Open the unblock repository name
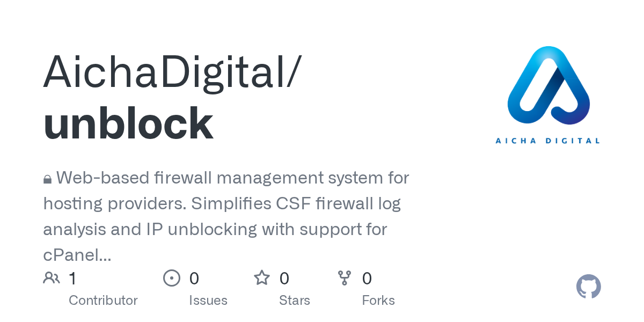This screenshot has width=644, height=322. tap(128, 123)
